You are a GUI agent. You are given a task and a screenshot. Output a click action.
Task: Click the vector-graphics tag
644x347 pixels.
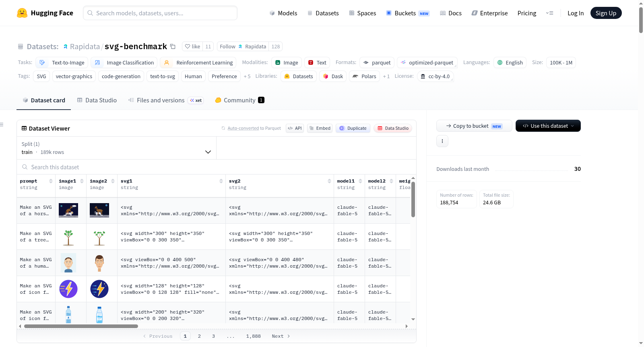pyautogui.click(x=74, y=76)
